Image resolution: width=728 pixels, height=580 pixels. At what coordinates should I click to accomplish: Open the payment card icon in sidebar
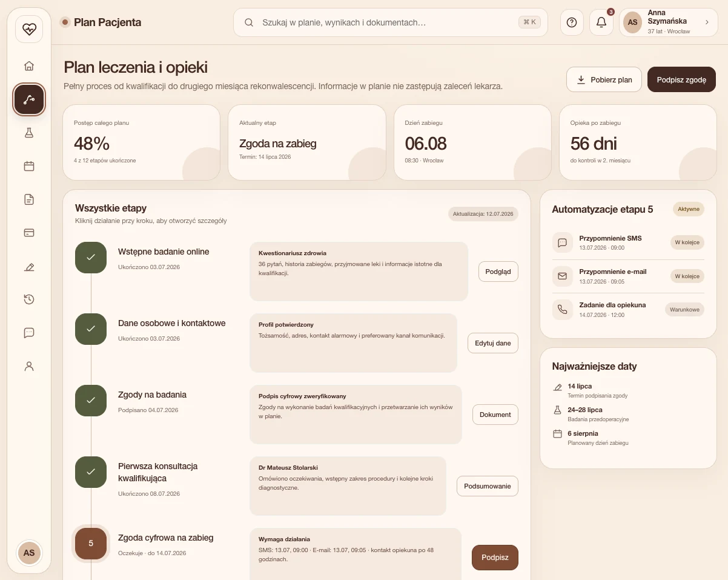[29, 233]
